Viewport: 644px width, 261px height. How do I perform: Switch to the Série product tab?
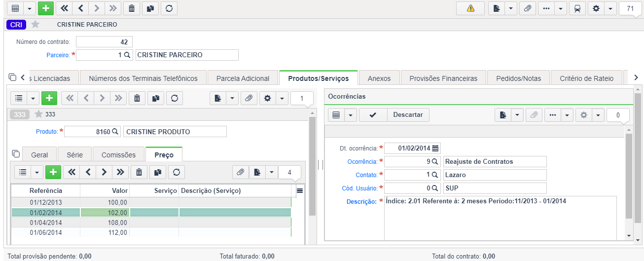(x=74, y=154)
